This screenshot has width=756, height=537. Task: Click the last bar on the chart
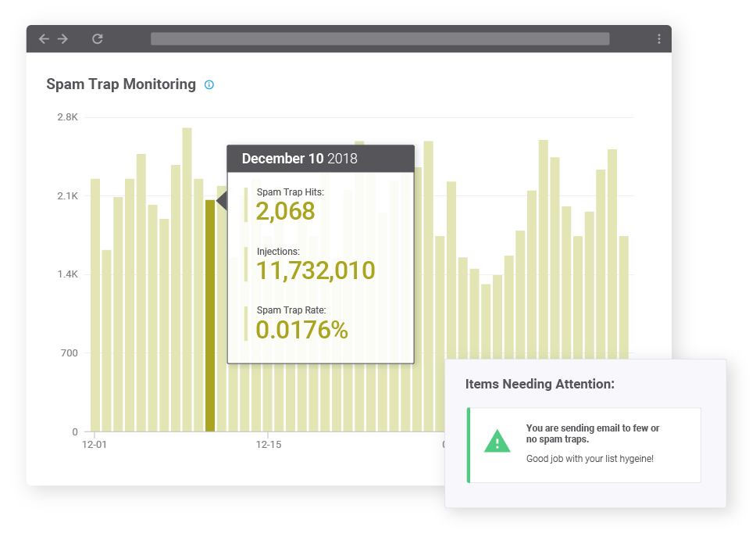[x=624, y=298]
